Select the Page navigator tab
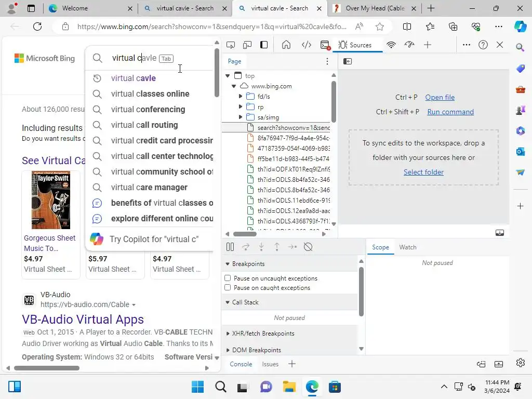 [x=234, y=61]
